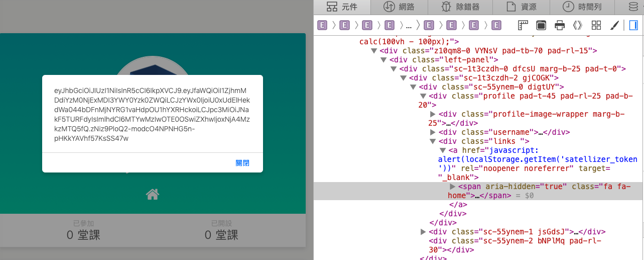Screen dimensions: 644x260
Task: Open the storage tab with database icon
Action: pos(634,7)
